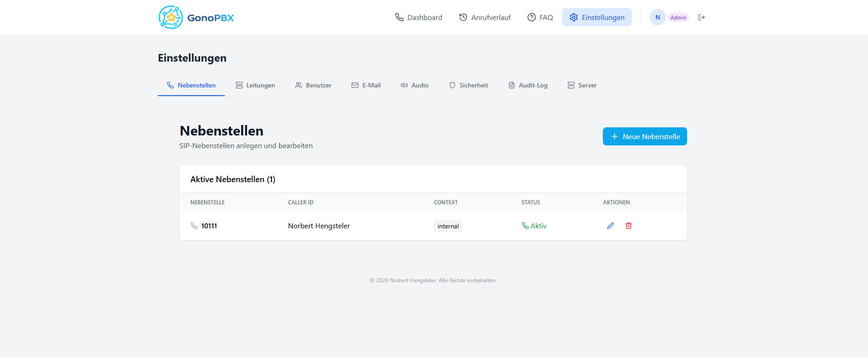
Task: Open the E-Mail settings tab
Action: [x=366, y=85]
